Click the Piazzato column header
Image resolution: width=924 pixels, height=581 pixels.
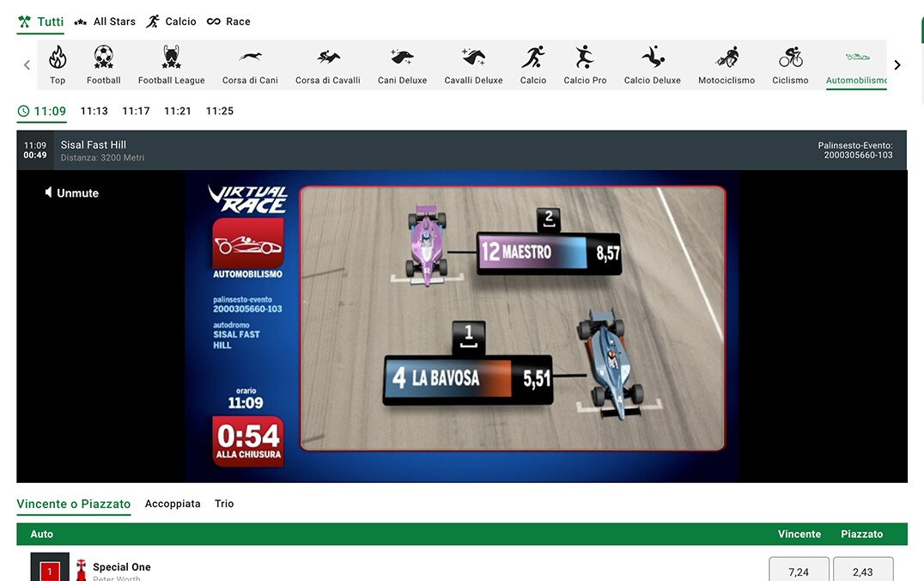click(x=861, y=534)
